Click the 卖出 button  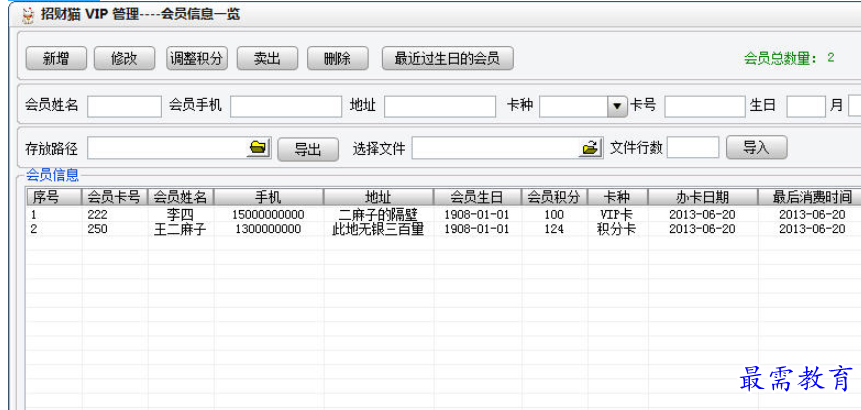click(x=267, y=59)
